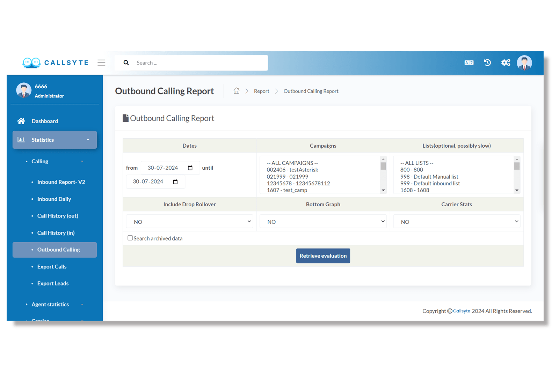
Task: Enable the Search archived data checkbox
Action: (x=130, y=238)
